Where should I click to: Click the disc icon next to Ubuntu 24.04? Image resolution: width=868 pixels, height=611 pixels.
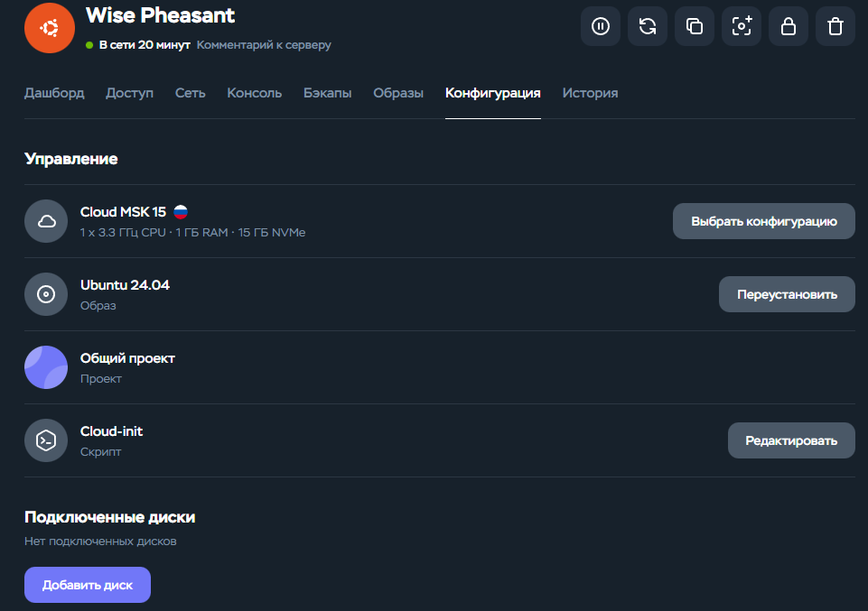46,294
